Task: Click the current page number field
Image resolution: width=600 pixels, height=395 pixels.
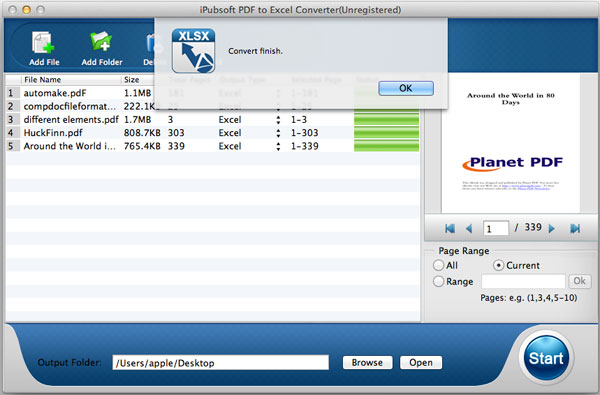Action: coord(496,229)
